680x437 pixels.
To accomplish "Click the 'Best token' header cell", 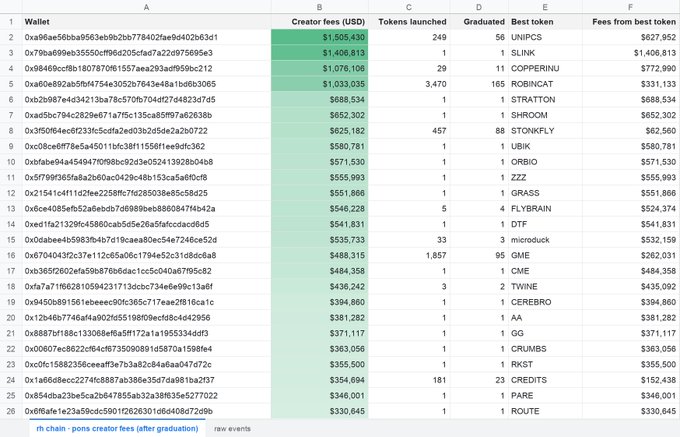I will coord(545,22).
